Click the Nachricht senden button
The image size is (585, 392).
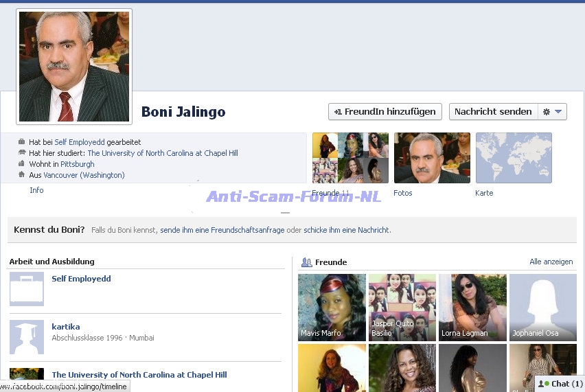pos(493,112)
